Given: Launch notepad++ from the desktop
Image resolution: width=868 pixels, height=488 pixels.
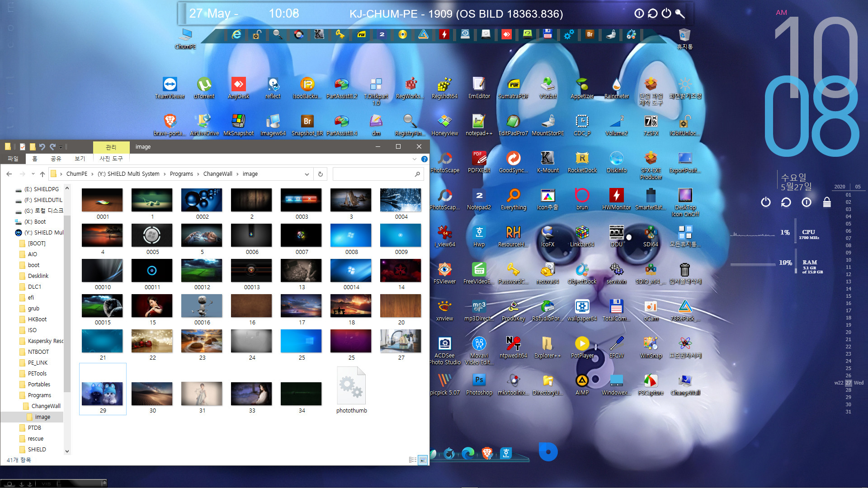Looking at the screenshot, I should pyautogui.click(x=479, y=125).
